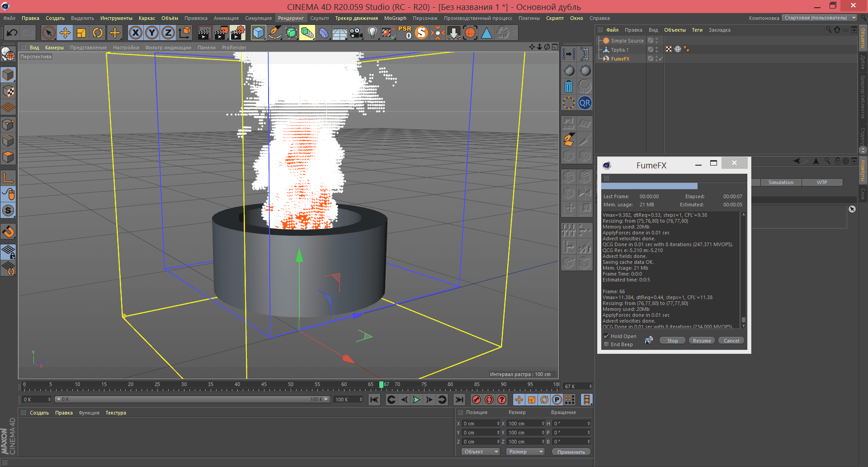Open material manager Создать menu
This screenshot has height=467, width=868.
coord(39,413)
